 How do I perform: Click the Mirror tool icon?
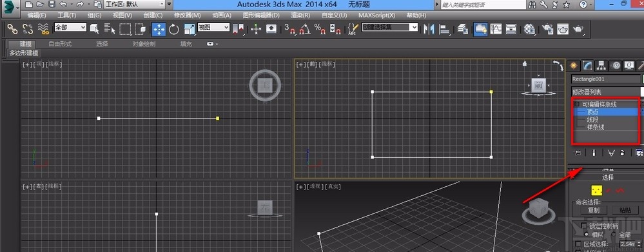(x=429, y=29)
